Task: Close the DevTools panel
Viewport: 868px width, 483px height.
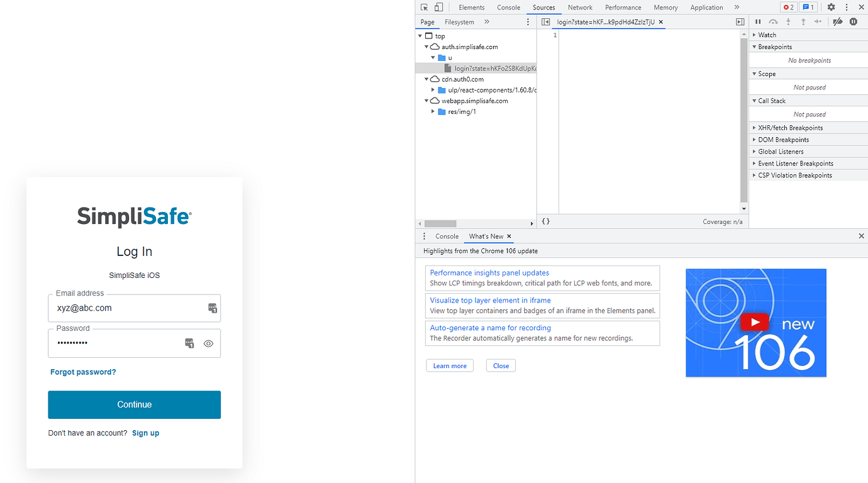Action: pos(861,8)
